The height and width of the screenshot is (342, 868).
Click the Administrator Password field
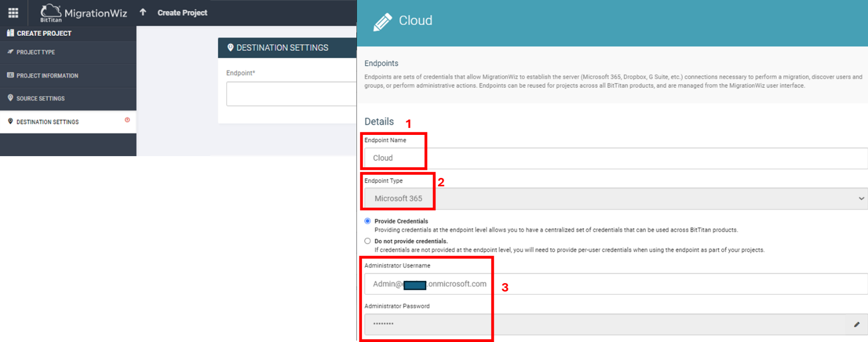[x=616, y=324]
